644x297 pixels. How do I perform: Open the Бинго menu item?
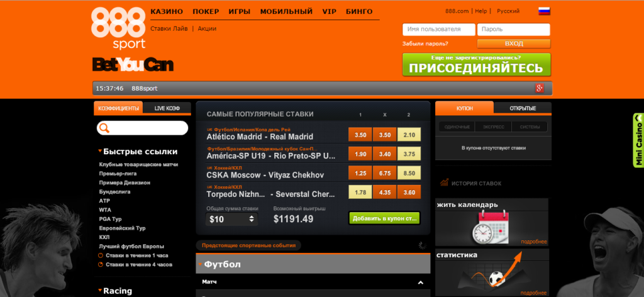[359, 11]
